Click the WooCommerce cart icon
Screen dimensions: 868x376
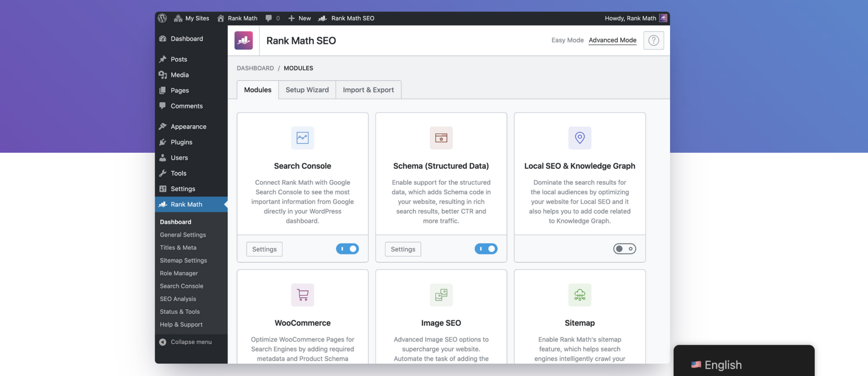tap(302, 295)
